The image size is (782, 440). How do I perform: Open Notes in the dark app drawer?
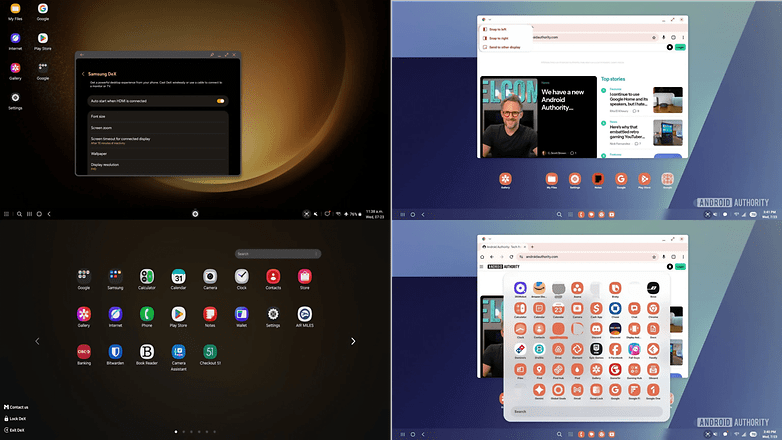[210, 316]
